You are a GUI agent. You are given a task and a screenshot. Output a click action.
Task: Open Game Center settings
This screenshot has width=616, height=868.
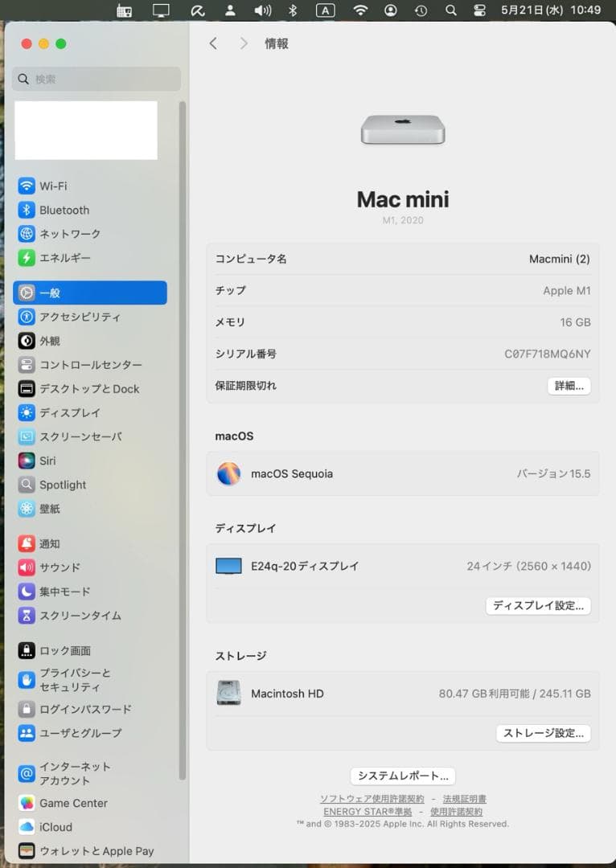tap(90, 803)
